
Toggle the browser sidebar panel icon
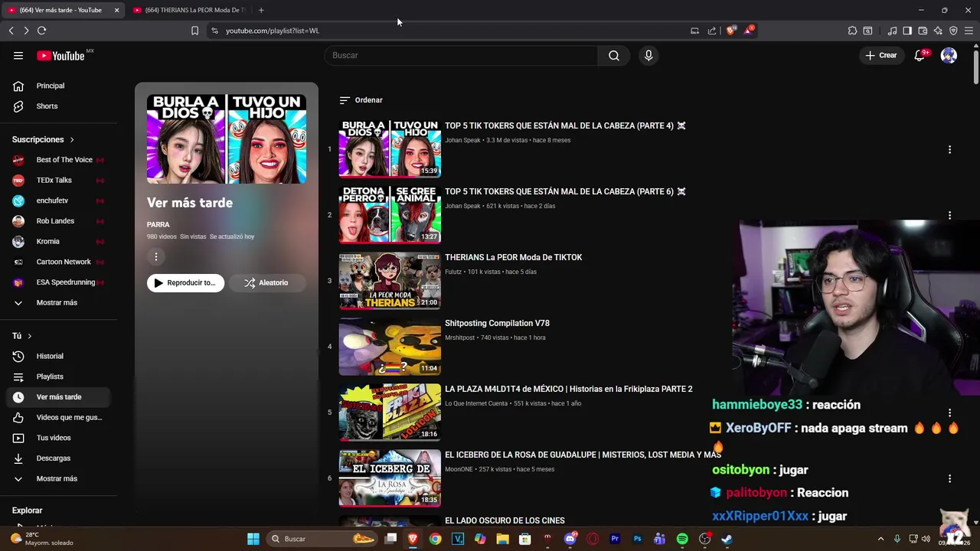coord(907,31)
